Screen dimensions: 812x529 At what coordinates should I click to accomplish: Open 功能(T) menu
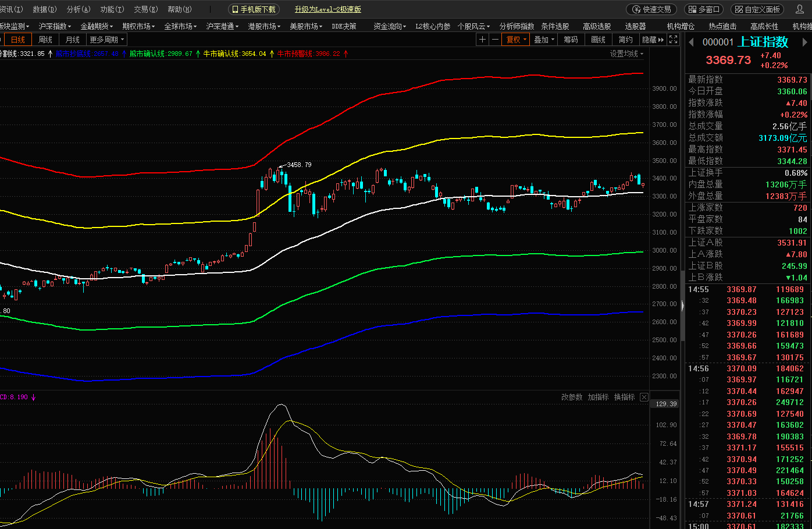(x=112, y=9)
